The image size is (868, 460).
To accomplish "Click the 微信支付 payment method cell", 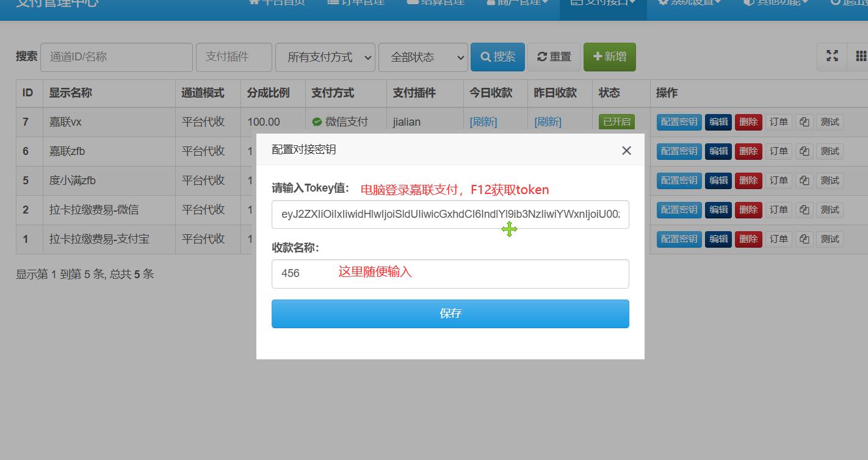I will coord(346,122).
